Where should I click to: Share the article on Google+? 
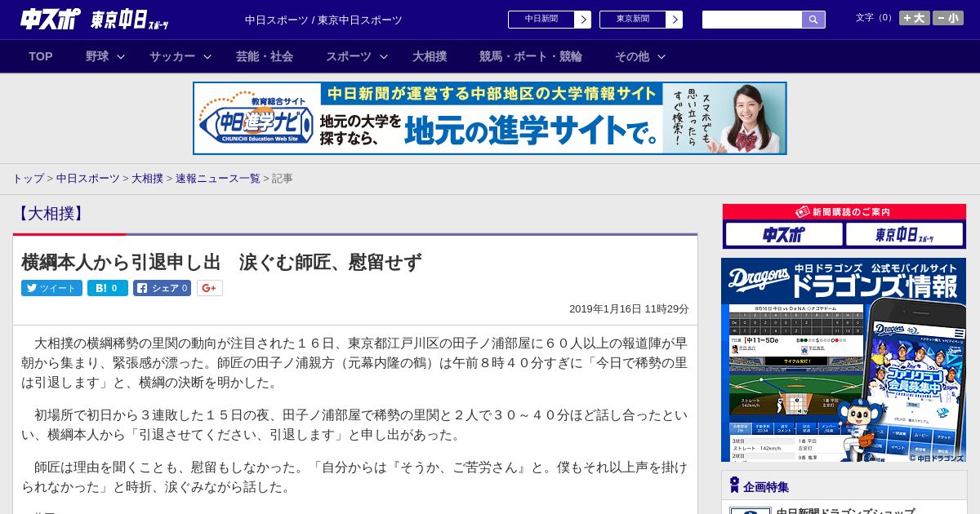pos(210,288)
